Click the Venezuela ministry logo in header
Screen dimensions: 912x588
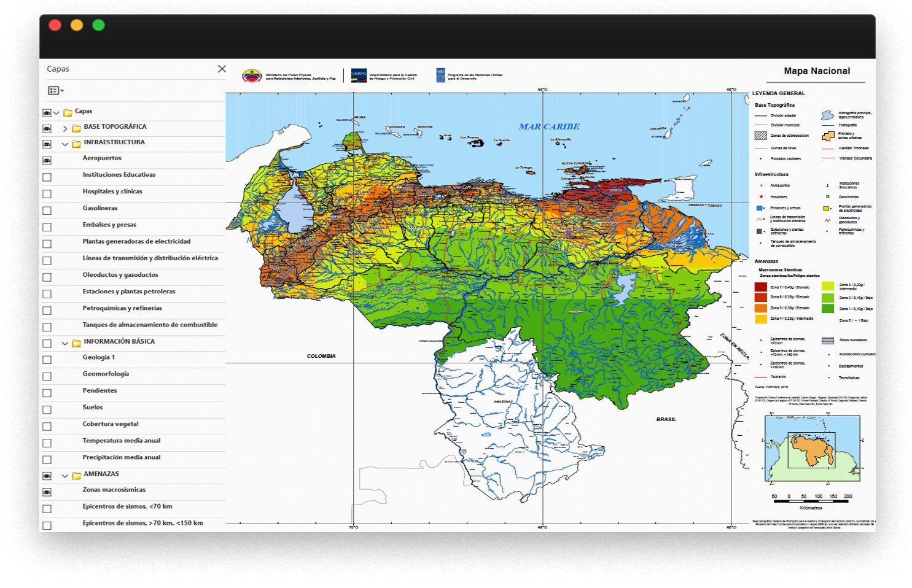252,76
